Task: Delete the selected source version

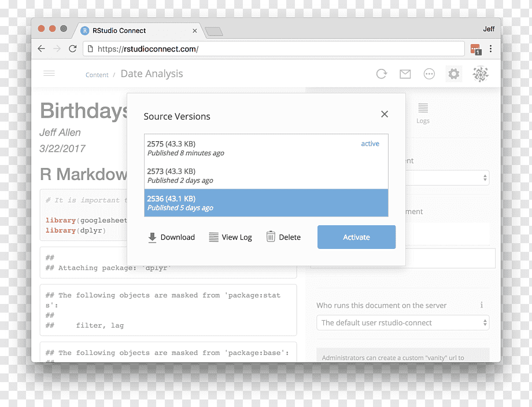Action: click(x=284, y=237)
